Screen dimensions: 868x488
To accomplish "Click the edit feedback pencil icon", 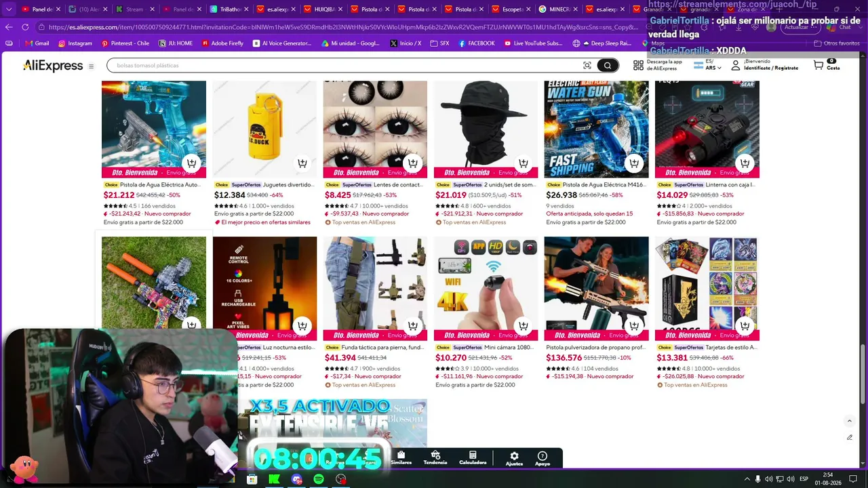I will [x=849, y=438].
